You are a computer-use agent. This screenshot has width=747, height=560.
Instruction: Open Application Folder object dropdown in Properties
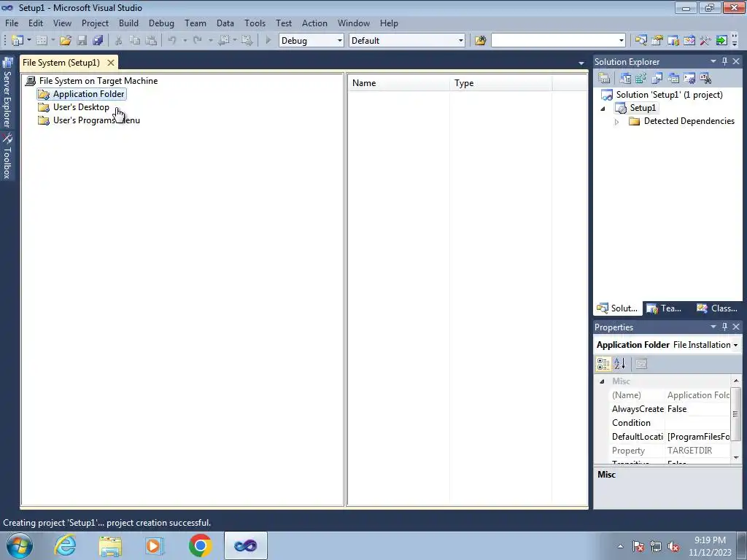(x=735, y=345)
